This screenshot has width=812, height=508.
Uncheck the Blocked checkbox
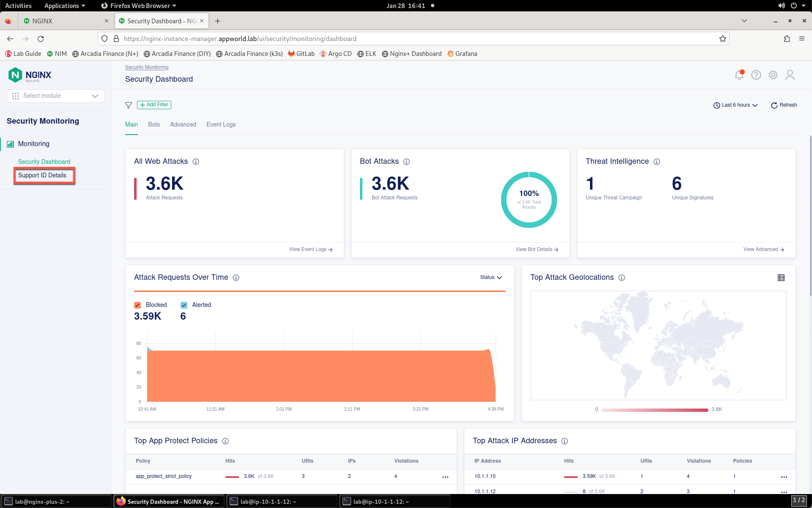[x=137, y=305]
